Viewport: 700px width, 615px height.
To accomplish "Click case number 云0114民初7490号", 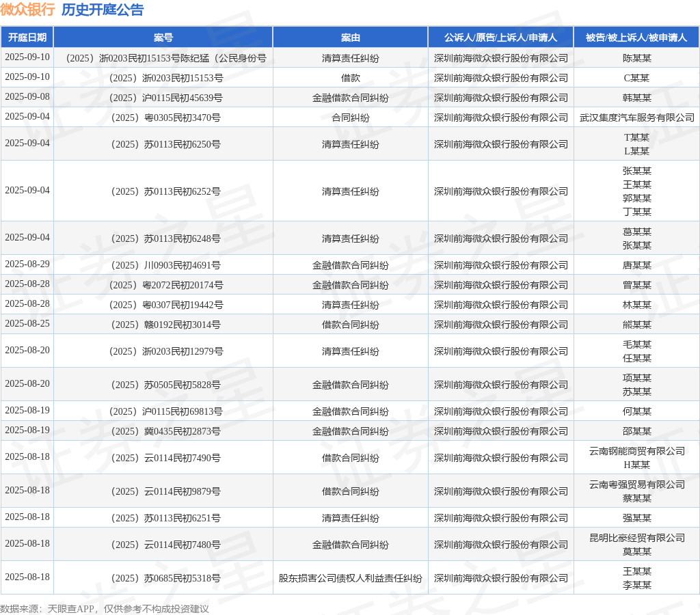I will click(166, 458).
